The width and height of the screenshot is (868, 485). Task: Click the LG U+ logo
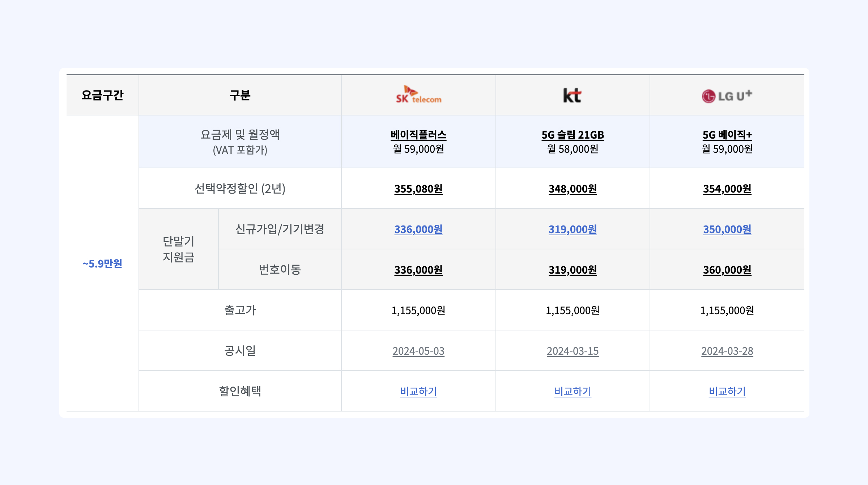727,95
